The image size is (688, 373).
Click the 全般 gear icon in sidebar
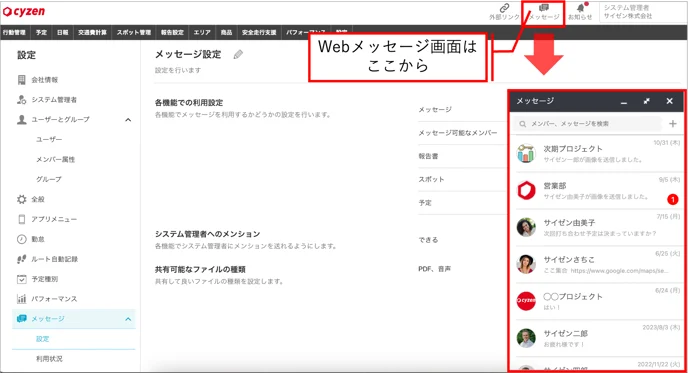pos(22,199)
